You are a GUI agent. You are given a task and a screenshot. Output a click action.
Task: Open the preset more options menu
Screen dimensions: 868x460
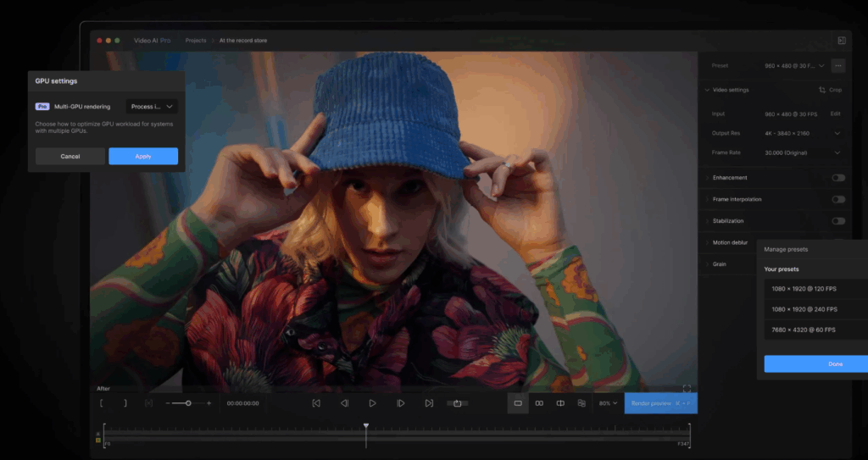coord(838,66)
